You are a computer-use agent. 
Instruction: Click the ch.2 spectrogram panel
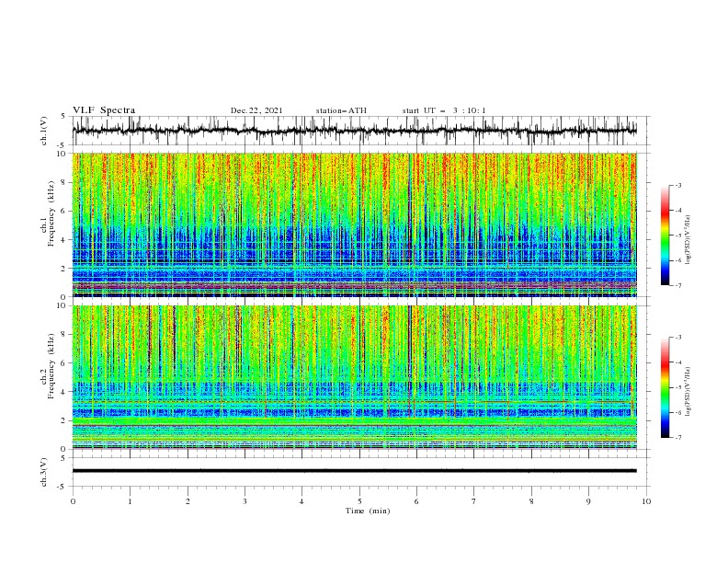pos(354,377)
